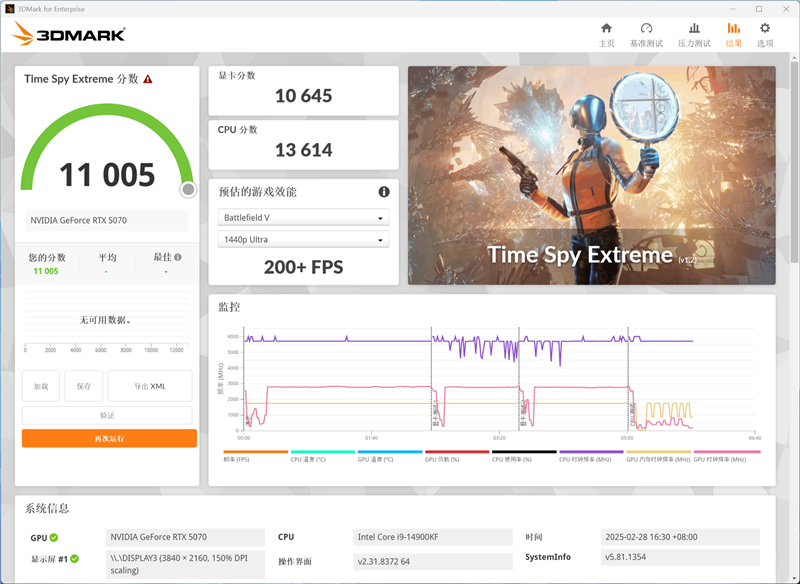Viewport: 800px width, 584px height.
Task: Open the 1440p Ultra quality dropdown
Action: tap(303, 239)
